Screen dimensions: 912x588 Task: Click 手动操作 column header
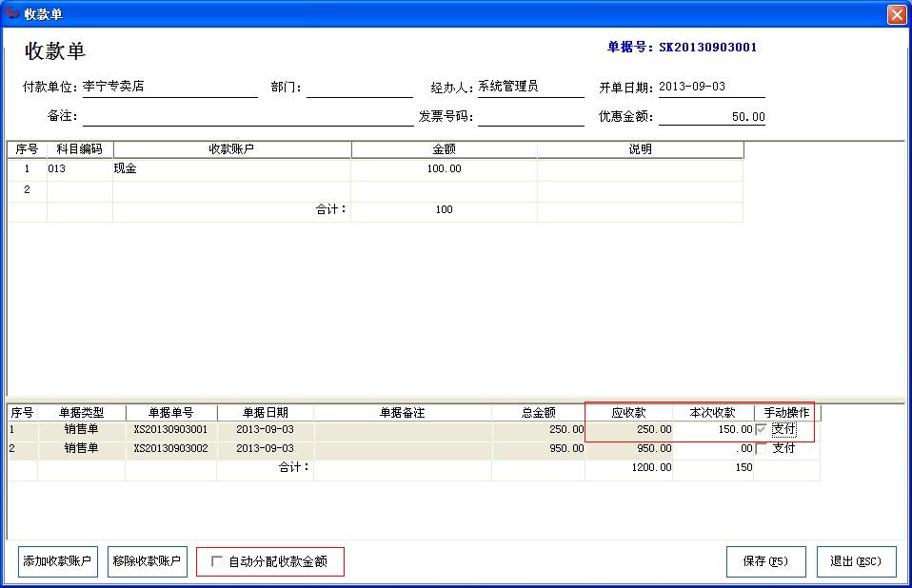pos(787,413)
